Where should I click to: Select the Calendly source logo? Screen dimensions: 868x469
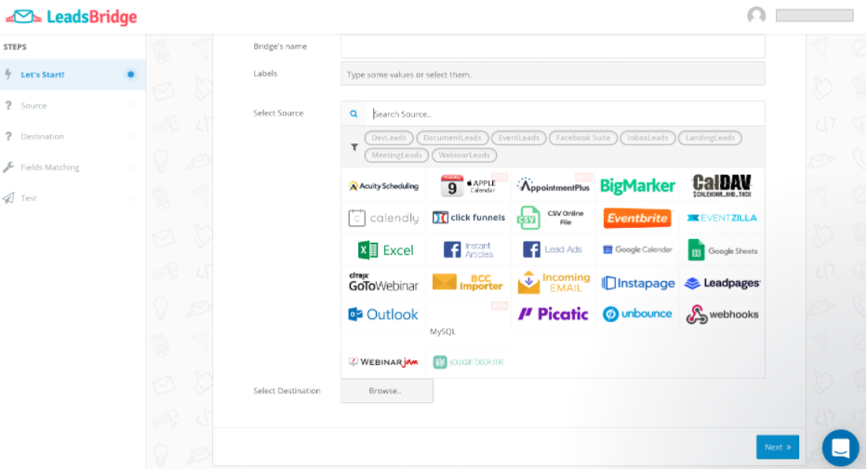click(x=383, y=219)
